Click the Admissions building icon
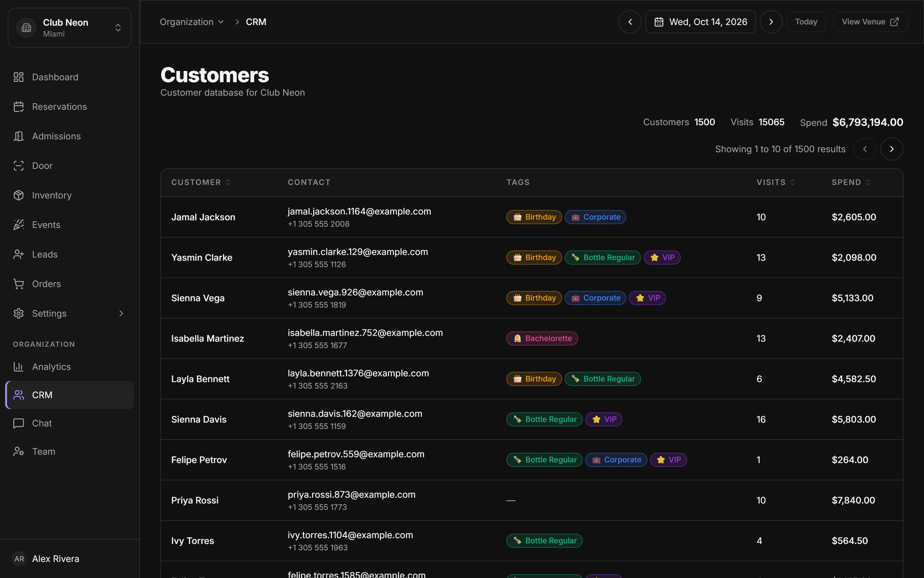This screenshot has height=578, width=924. coord(18,136)
